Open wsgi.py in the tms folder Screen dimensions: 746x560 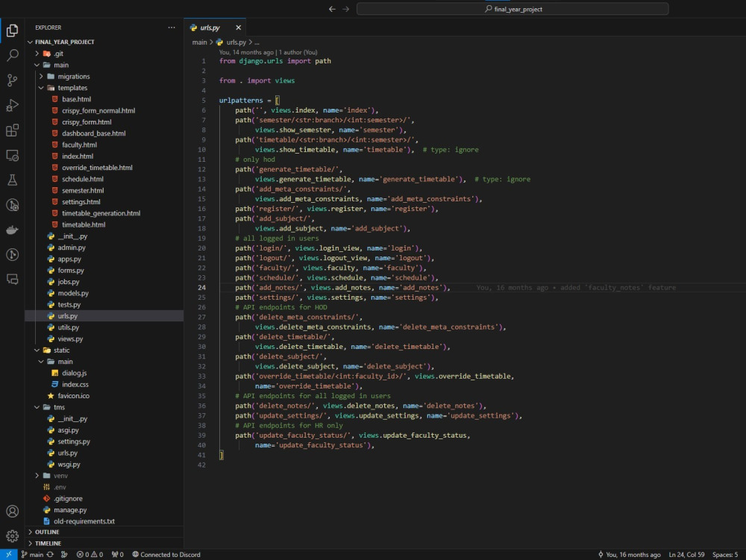pyautogui.click(x=104, y=464)
